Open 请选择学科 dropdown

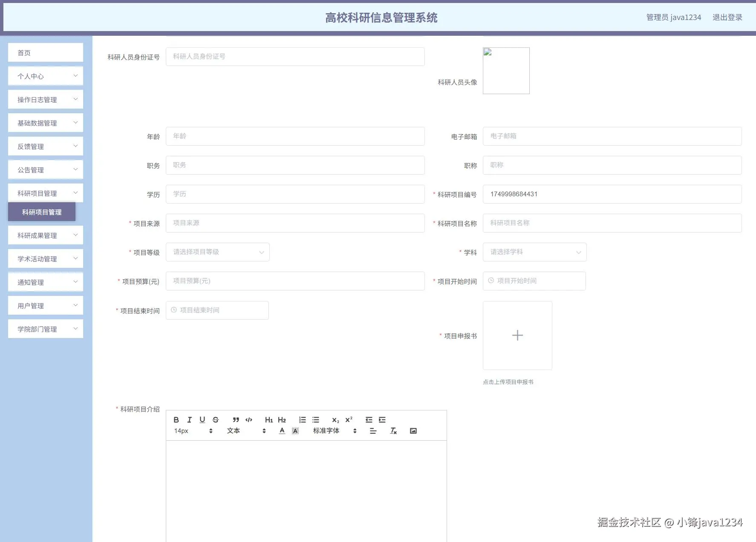pyautogui.click(x=535, y=252)
